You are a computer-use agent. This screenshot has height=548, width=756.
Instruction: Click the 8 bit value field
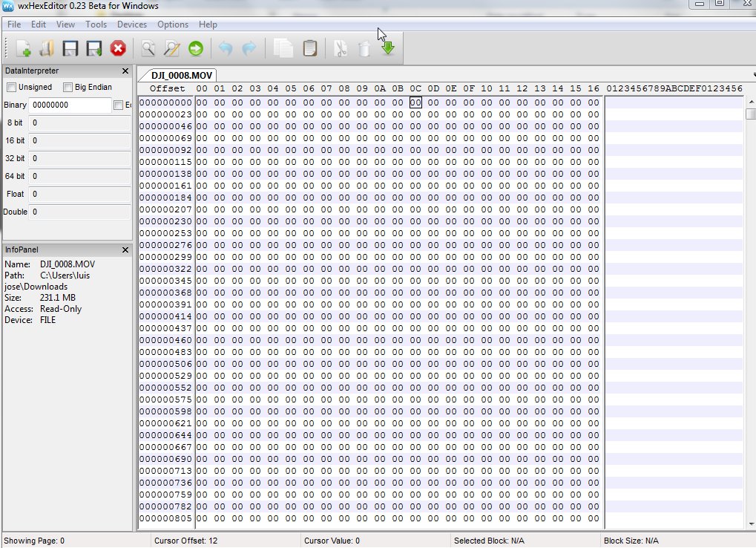coord(79,123)
